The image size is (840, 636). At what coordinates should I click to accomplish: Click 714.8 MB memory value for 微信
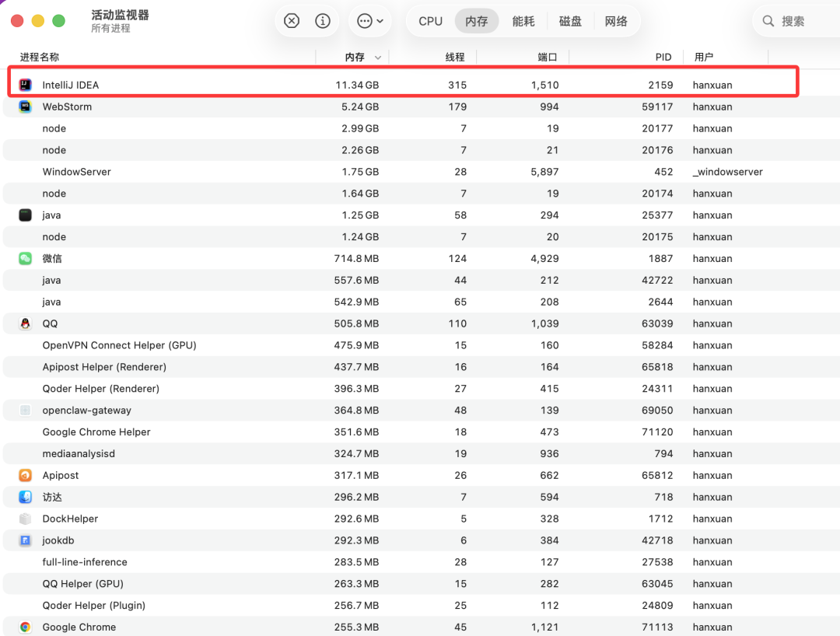pos(356,259)
